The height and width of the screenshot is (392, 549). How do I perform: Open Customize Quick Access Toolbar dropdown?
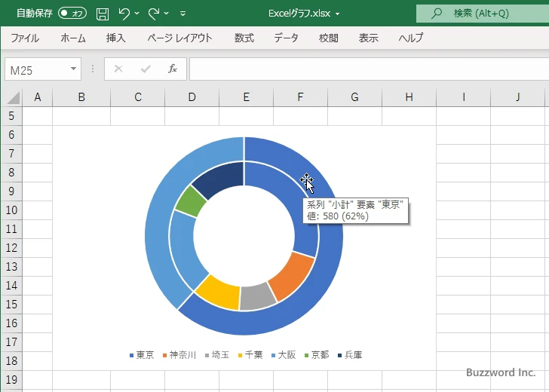point(182,14)
